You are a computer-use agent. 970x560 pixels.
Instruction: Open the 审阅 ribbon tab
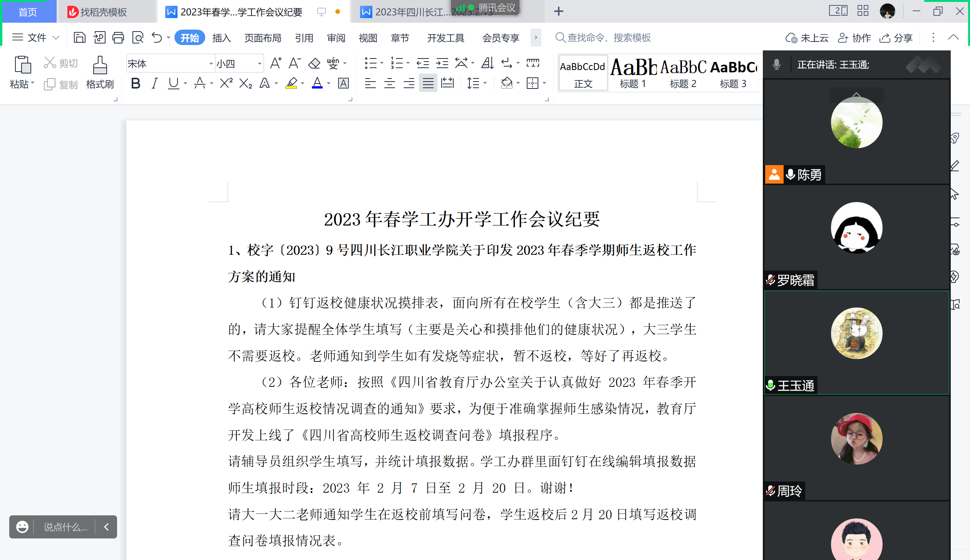(x=336, y=38)
